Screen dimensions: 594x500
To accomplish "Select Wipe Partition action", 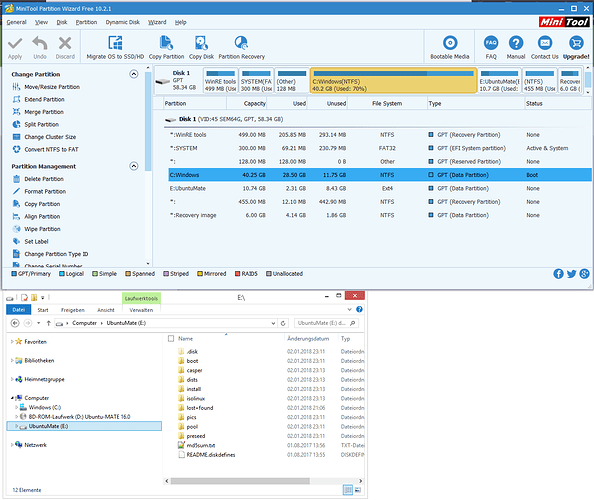I will click(42, 229).
